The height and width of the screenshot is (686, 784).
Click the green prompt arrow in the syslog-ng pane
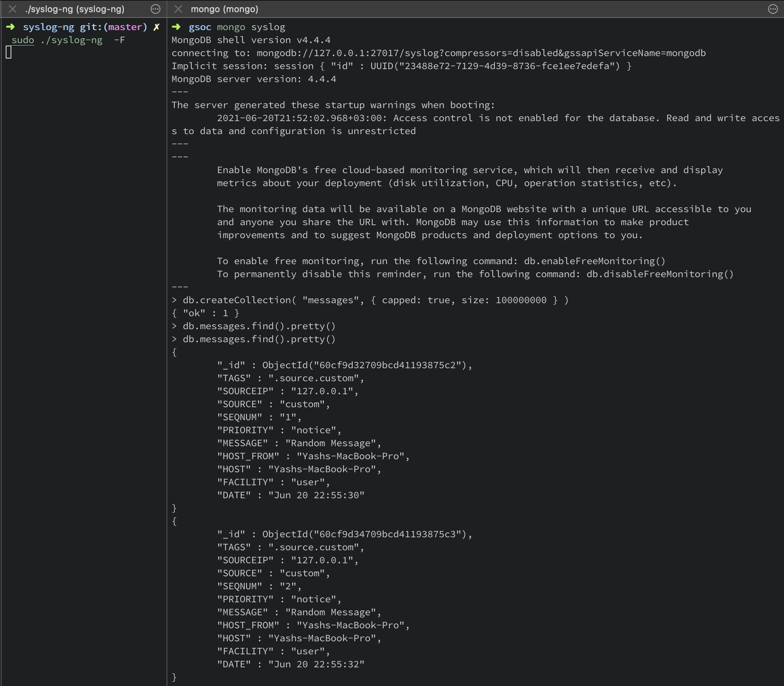10,27
